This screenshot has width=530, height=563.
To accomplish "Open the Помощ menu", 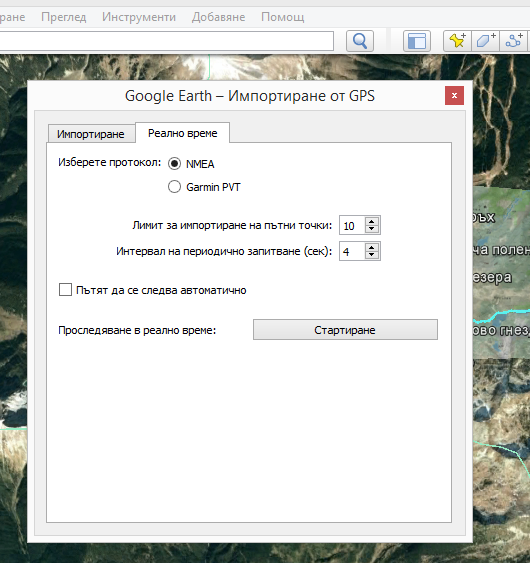I will pyautogui.click(x=283, y=17).
